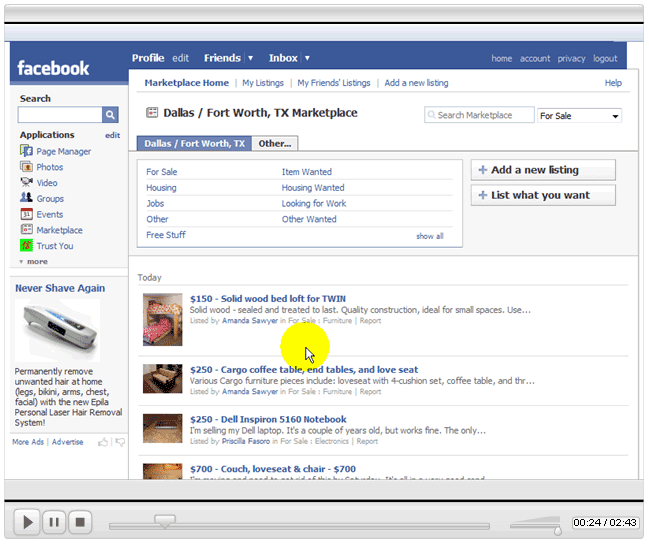Click the Trust You application icon
Viewport: 649px width, 545px height.
click(x=26, y=245)
